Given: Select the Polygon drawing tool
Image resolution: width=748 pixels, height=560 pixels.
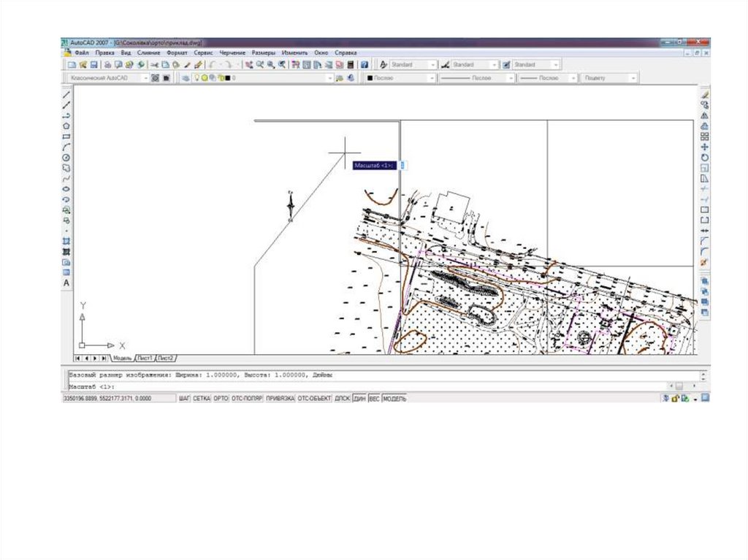Looking at the screenshot, I should (x=66, y=126).
